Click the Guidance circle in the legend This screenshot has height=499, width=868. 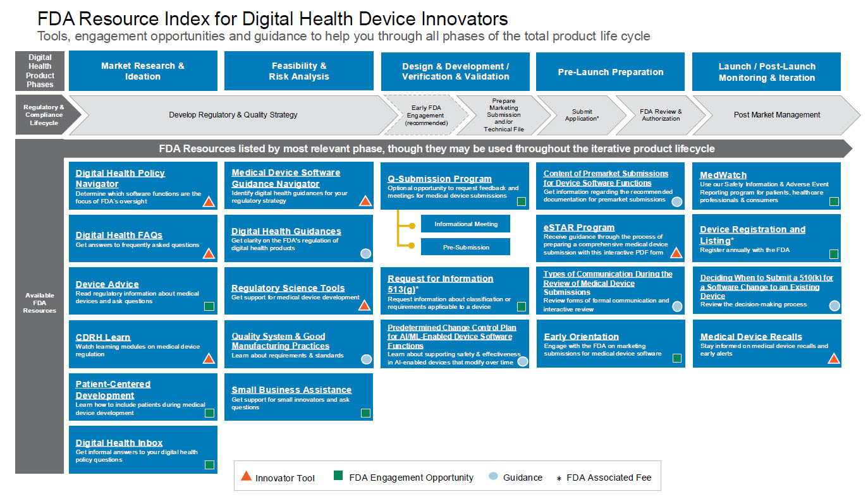(x=493, y=477)
